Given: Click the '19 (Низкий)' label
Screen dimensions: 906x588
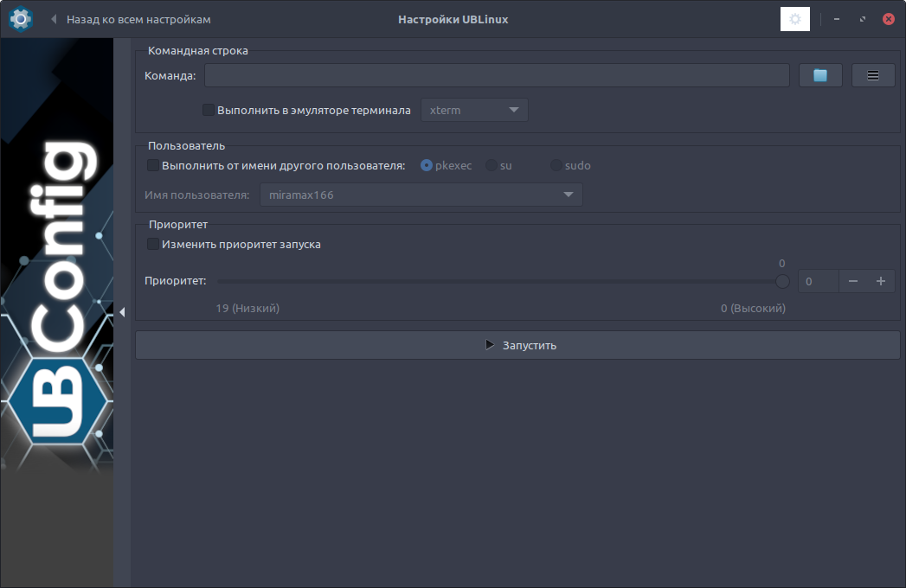Looking at the screenshot, I should 247,309.
